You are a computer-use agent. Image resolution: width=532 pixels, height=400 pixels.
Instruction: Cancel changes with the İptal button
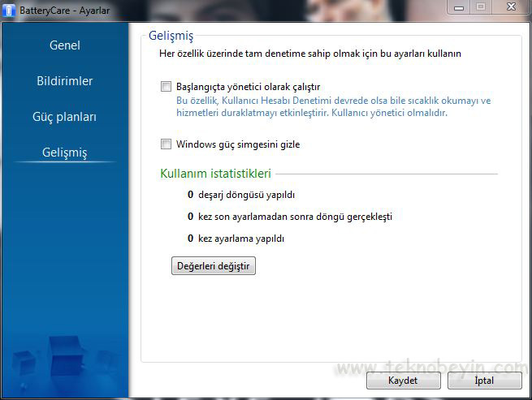[485, 381]
